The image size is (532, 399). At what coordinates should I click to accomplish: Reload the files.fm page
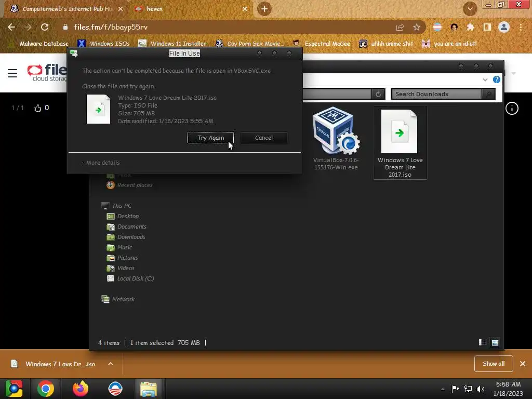45,27
